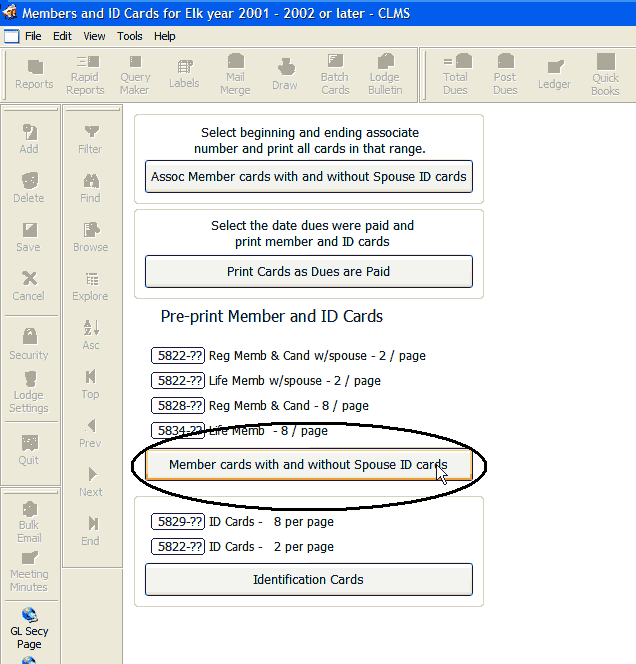Launch the Query Maker tool

pos(135,75)
